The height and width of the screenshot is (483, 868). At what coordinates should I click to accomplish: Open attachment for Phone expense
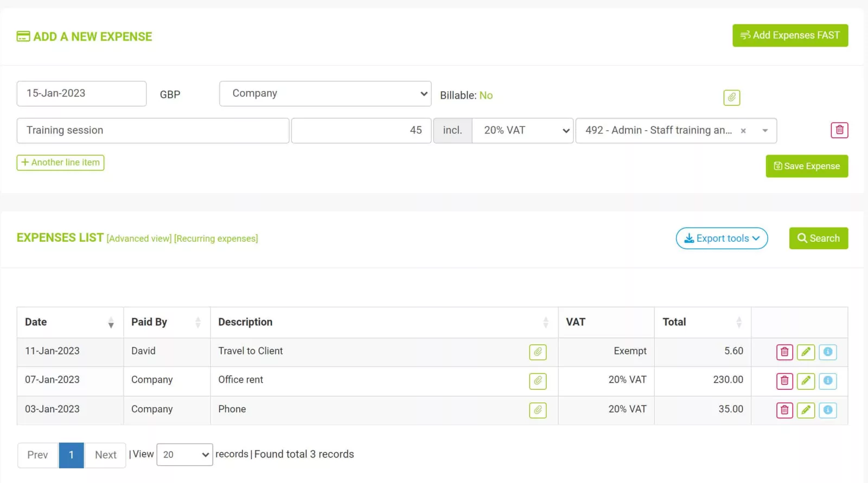(x=538, y=410)
